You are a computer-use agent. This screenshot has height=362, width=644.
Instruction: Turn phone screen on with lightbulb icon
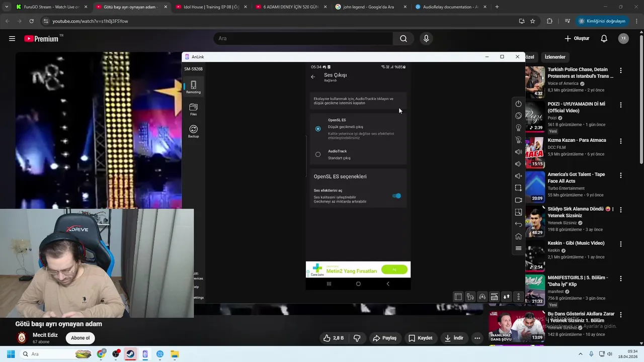coord(518,128)
